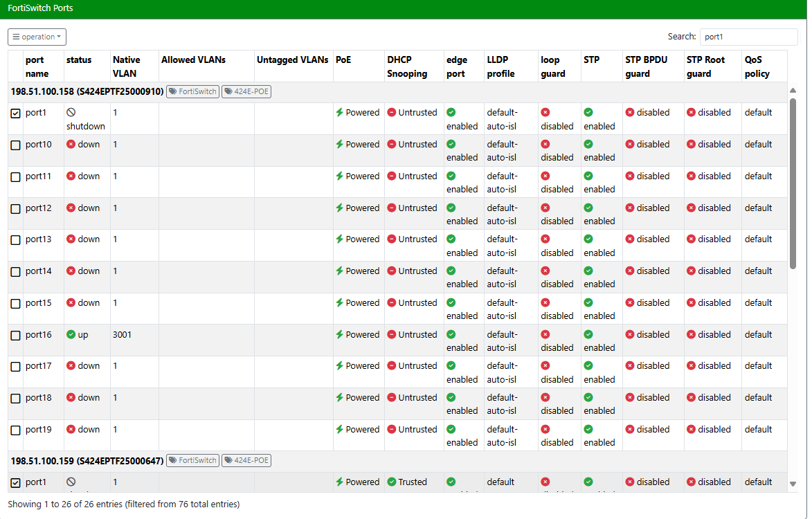Click the Untrusted DHCP icon for port14
The height and width of the screenshot is (519, 812).
click(x=392, y=271)
